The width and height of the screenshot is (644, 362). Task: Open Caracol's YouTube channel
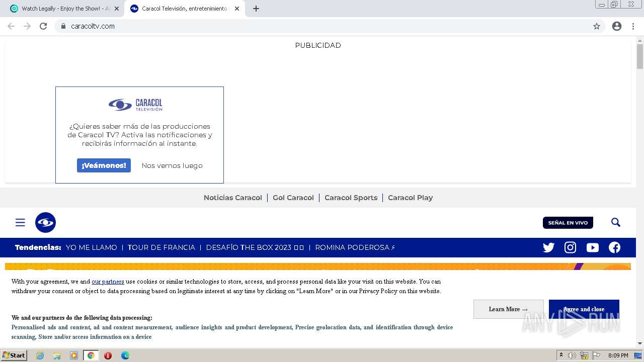pyautogui.click(x=592, y=247)
